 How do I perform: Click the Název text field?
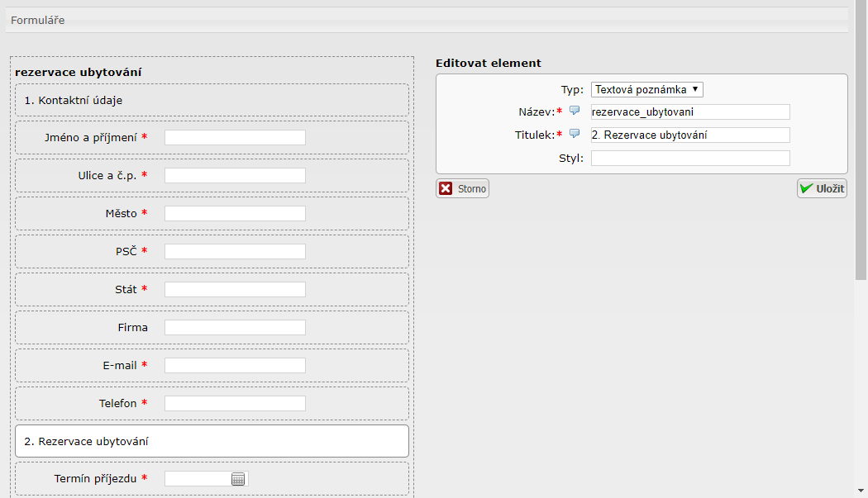point(690,112)
